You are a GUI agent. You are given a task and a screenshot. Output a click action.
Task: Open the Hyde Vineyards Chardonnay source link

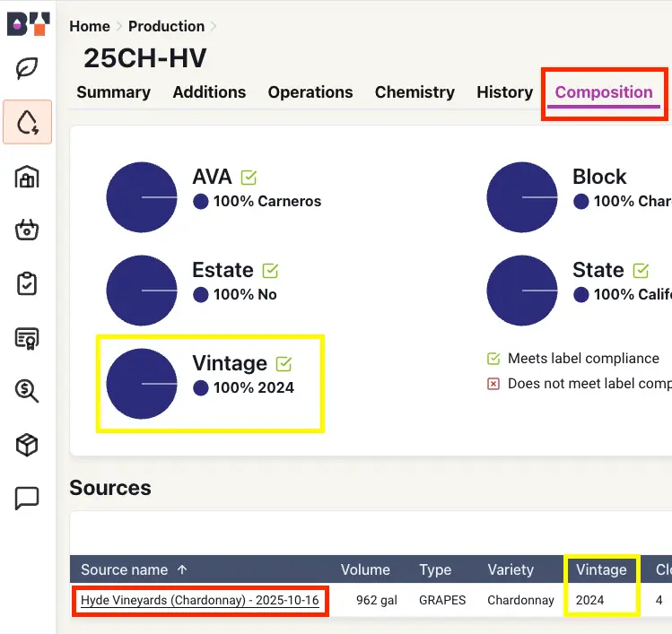[199, 600]
